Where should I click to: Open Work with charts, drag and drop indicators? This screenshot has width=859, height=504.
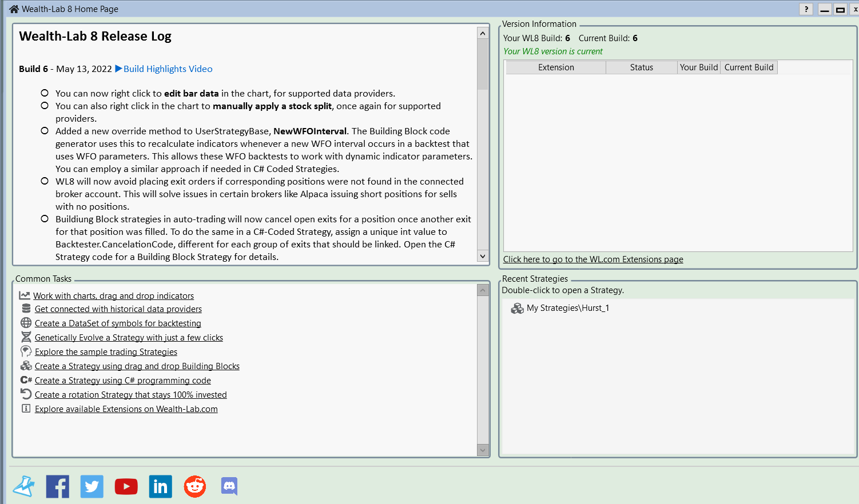click(x=113, y=296)
